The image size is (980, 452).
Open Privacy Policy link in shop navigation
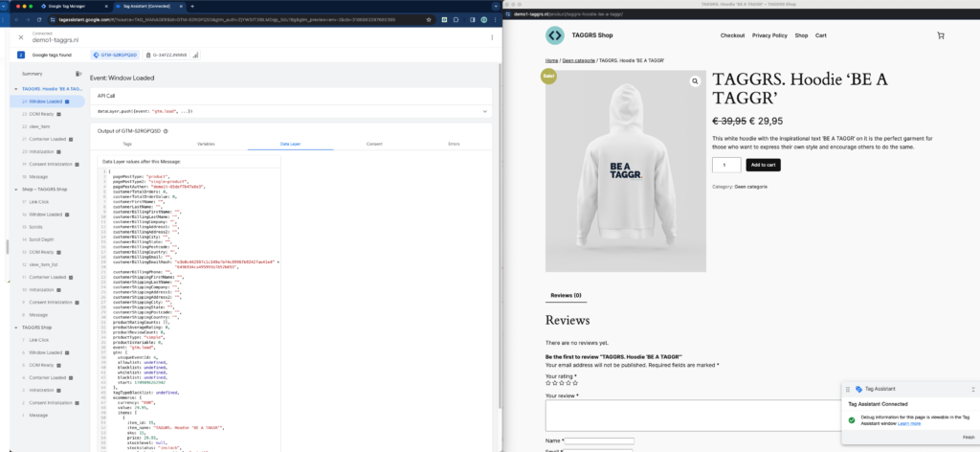[x=769, y=35]
